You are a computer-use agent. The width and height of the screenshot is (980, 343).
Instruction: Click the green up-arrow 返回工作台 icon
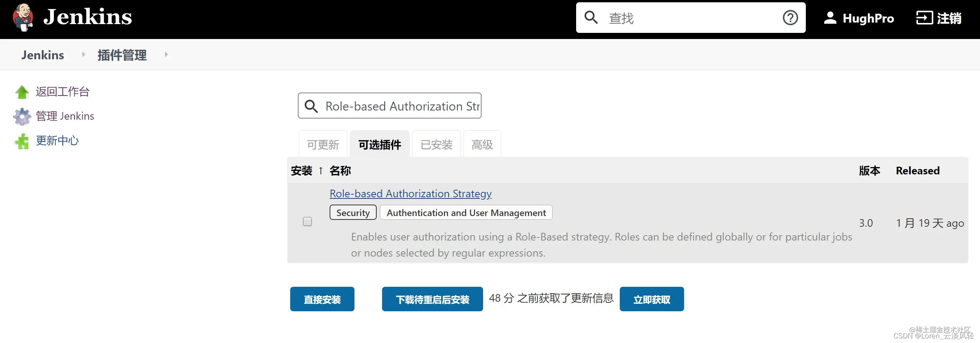22,92
